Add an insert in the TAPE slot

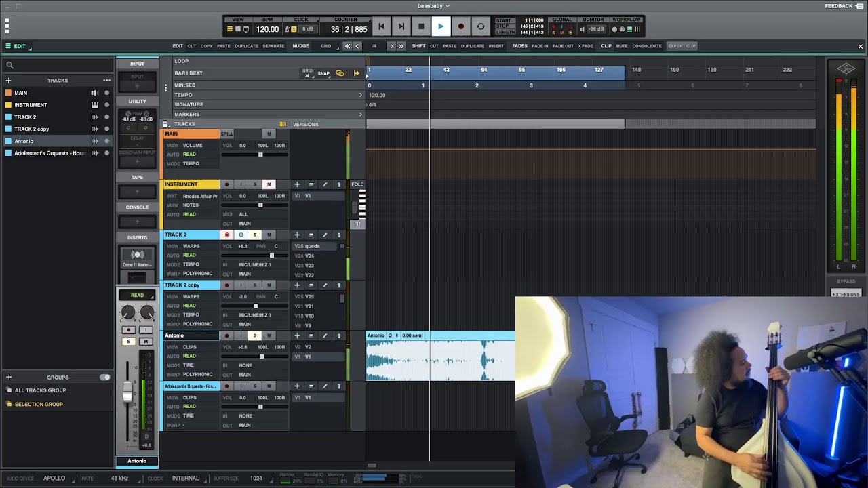pos(137,192)
